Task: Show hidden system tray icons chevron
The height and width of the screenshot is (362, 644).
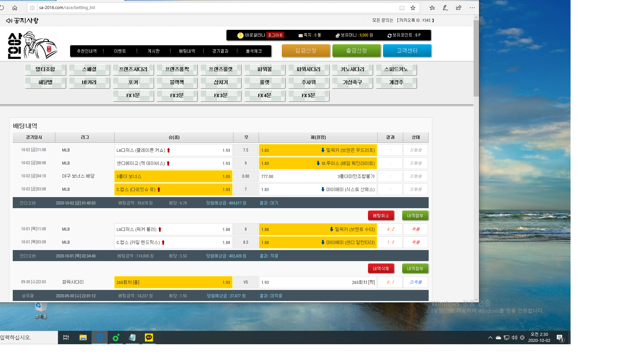Action: (x=490, y=338)
